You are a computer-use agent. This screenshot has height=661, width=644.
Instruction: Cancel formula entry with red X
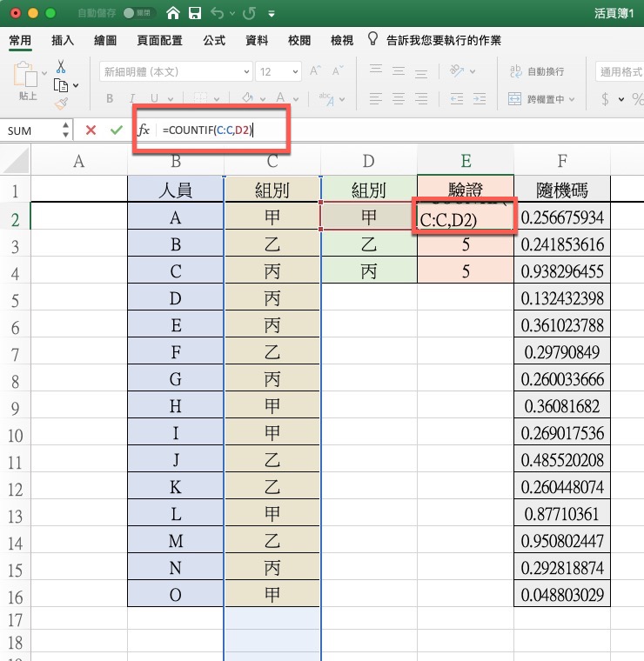91,130
